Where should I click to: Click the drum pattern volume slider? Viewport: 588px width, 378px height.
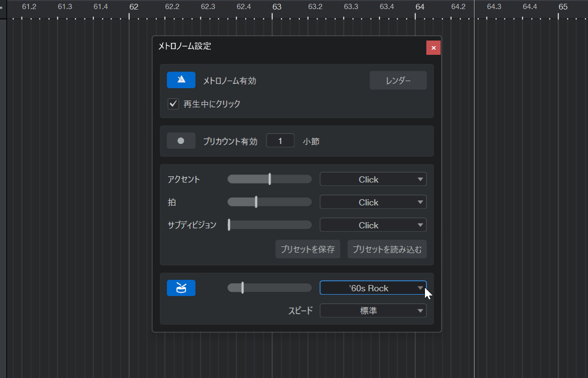pos(269,288)
